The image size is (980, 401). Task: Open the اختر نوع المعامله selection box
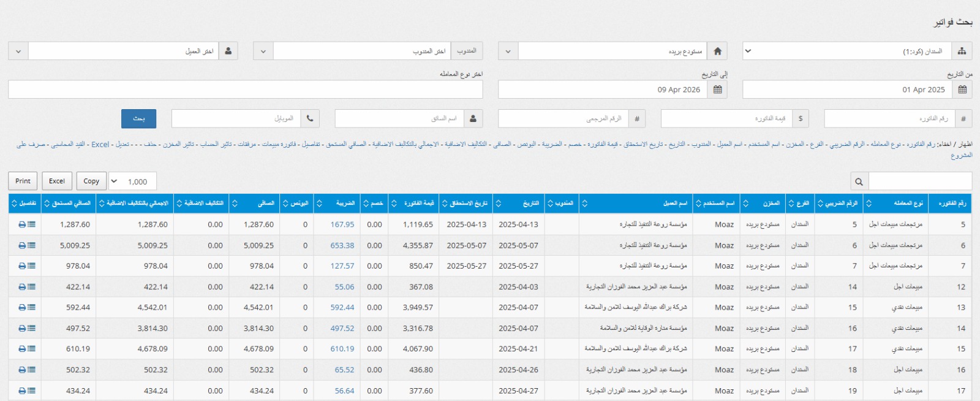click(246, 90)
